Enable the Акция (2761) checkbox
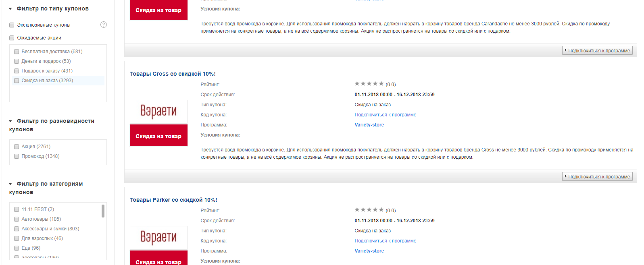The image size is (644, 265). coord(17,147)
